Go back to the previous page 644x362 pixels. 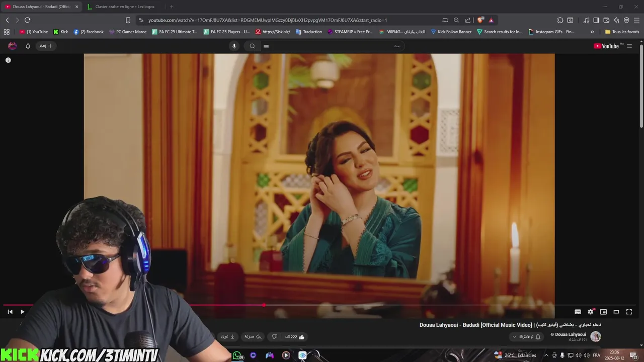(x=7, y=20)
